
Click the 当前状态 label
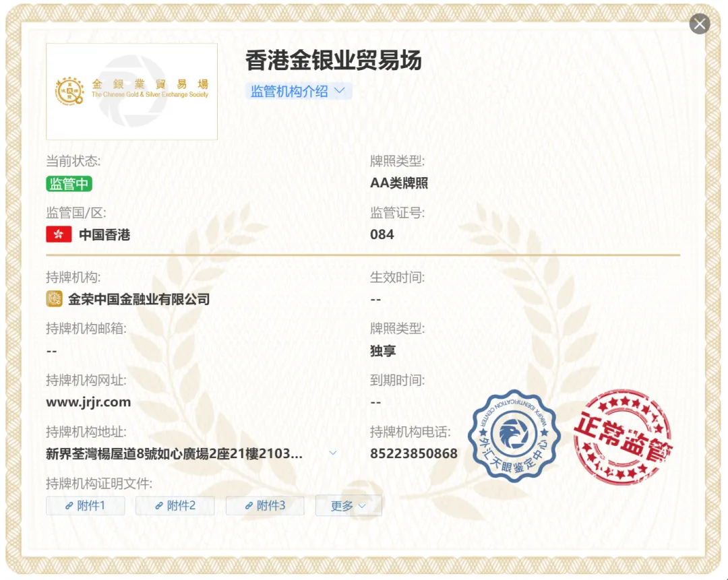click(x=73, y=161)
